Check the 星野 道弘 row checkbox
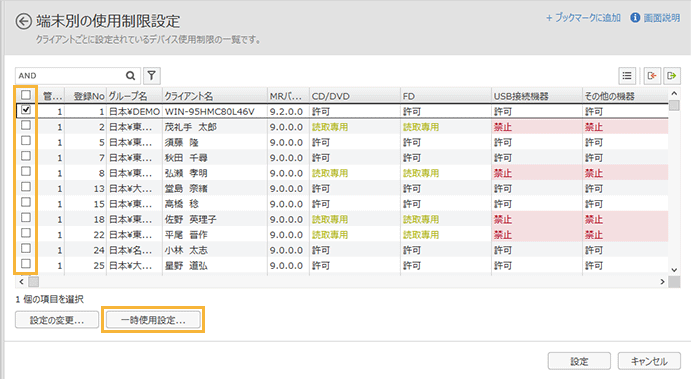 (26, 264)
